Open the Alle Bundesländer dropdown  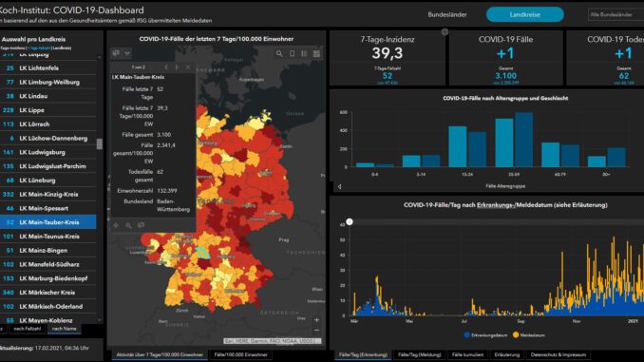tap(616, 14)
